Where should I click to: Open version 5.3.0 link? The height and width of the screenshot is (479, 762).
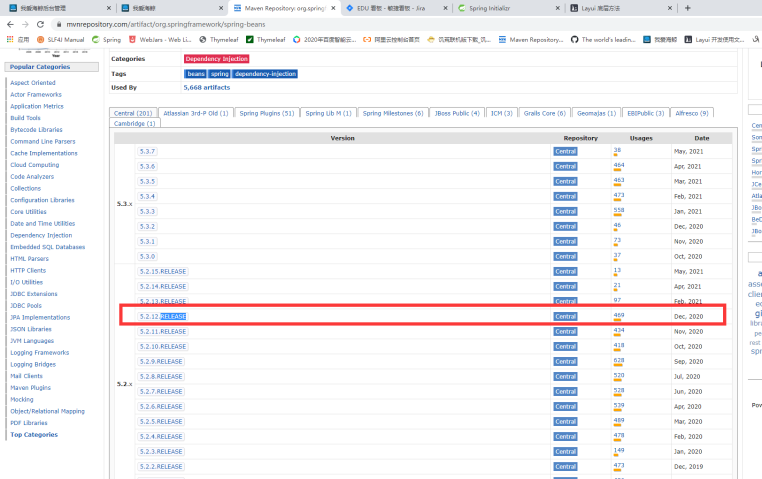pyautogui.click(x=147, y=257)
